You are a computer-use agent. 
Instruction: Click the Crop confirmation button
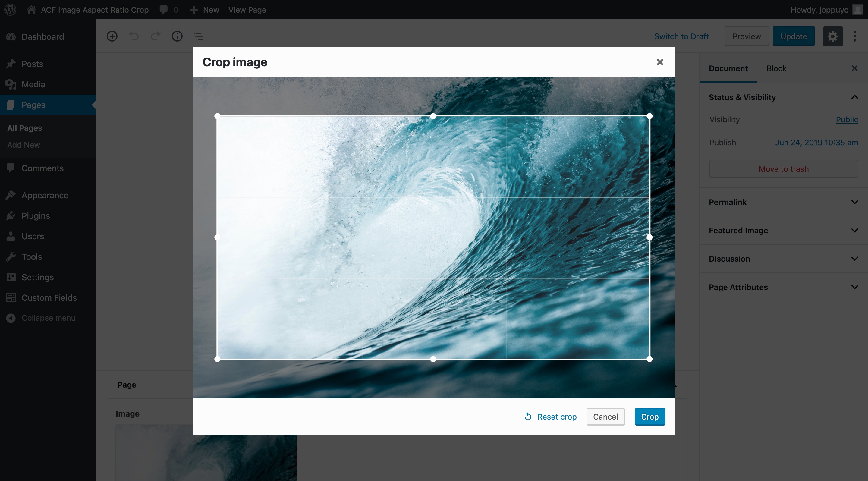click(x=649, y=417)
